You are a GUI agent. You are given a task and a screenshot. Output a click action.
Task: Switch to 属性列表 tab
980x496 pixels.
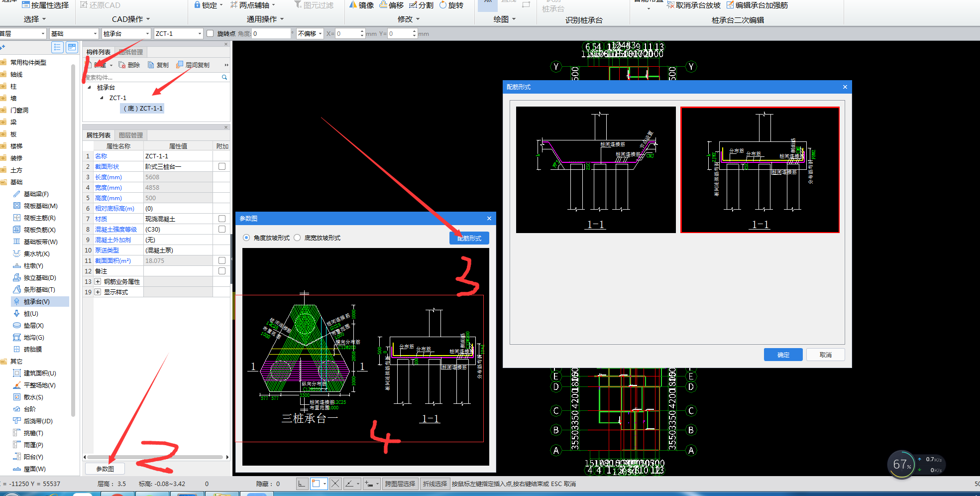tap(99, 135)
